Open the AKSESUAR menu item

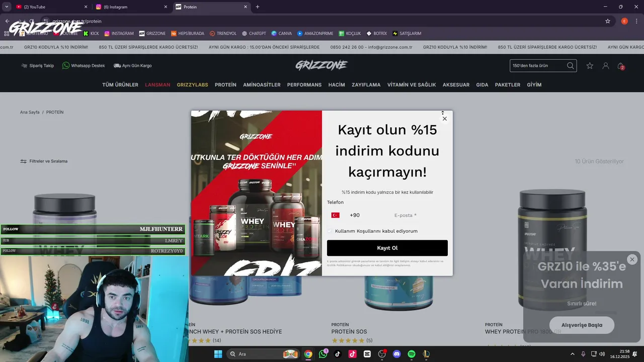456,85
